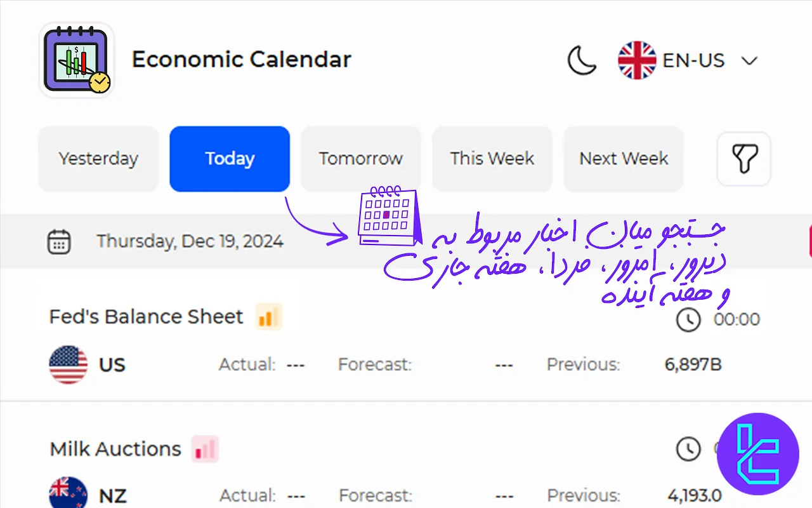Screen dimensions: 812x508
Task: Click the NZ flag on Milk Auctions row
Action: pos(68,494)
